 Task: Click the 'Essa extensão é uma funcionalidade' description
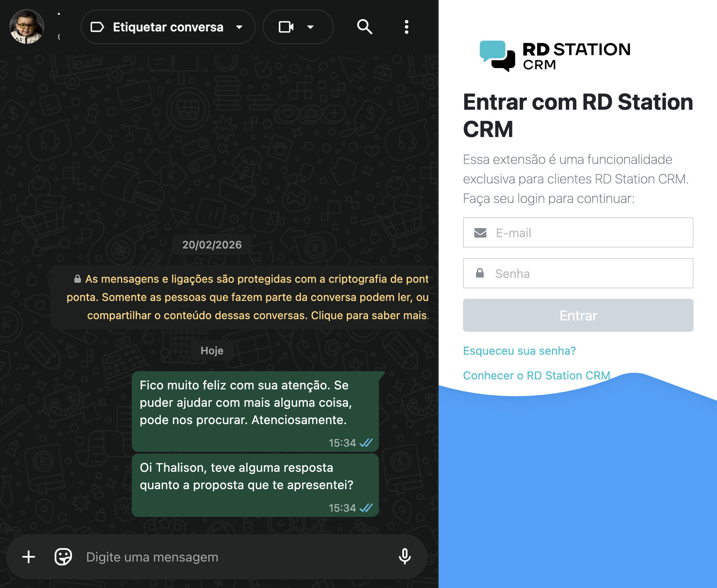(x=576, y=179)
